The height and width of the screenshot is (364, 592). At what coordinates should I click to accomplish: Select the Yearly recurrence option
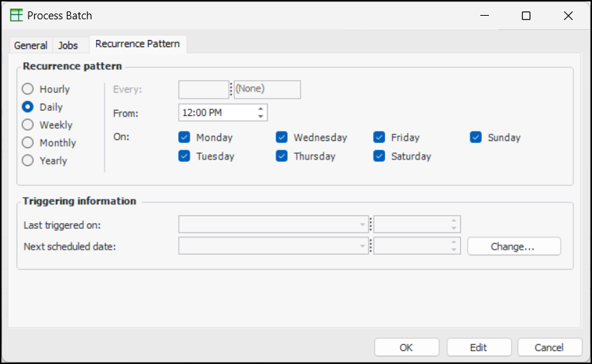pyautogui.click(x=28, y=161)
